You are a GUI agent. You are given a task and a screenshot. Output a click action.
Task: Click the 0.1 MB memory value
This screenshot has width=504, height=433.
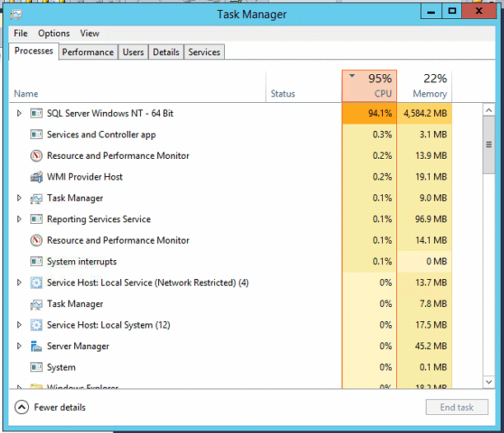(433, 367)
